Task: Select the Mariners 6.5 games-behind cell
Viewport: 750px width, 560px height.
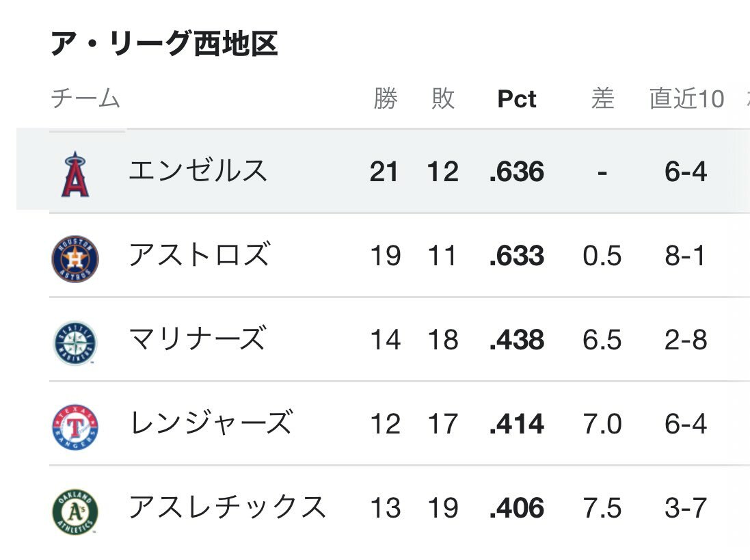Action: point(602,340)
